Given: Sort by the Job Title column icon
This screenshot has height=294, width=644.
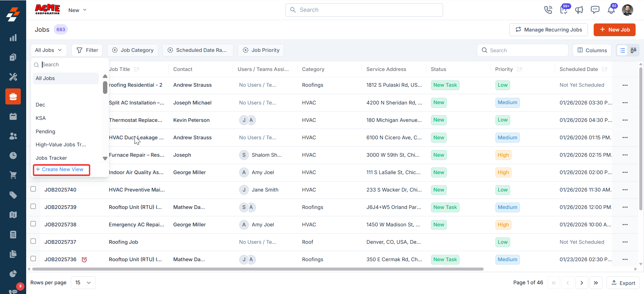Looking at the screenshot, I should [136, 69].
